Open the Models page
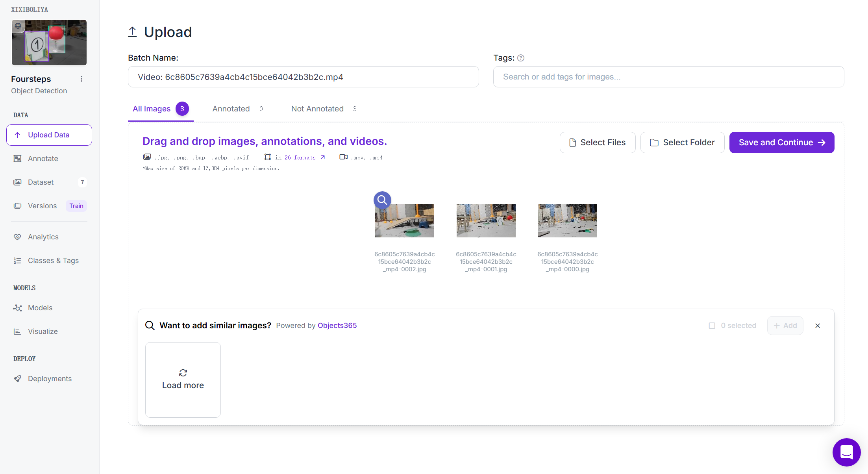This screenshot has height=474, width=868. pyautogui.click(x=40, y=308)
